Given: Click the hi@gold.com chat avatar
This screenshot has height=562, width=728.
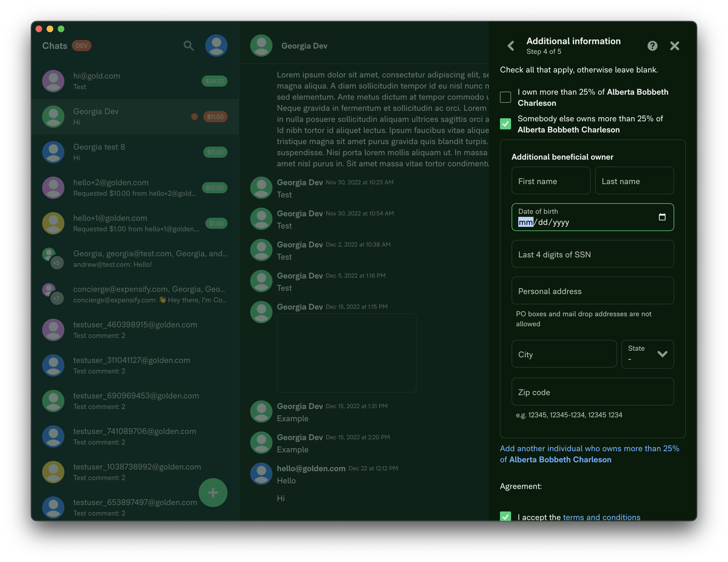Looking at the screenshot, I should [x=53, y=81].
